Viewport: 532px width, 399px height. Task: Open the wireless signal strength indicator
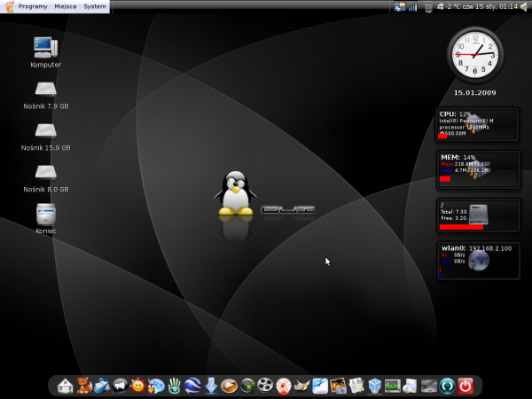pyautogui.click(x=412, y=6)
